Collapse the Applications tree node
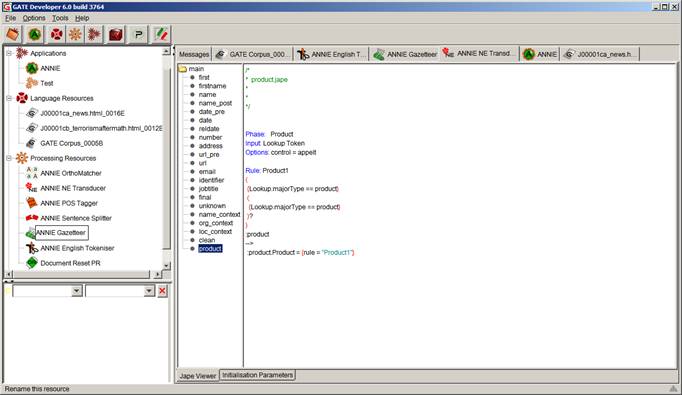This screenshot has width=682, height=395. (9, 53)
